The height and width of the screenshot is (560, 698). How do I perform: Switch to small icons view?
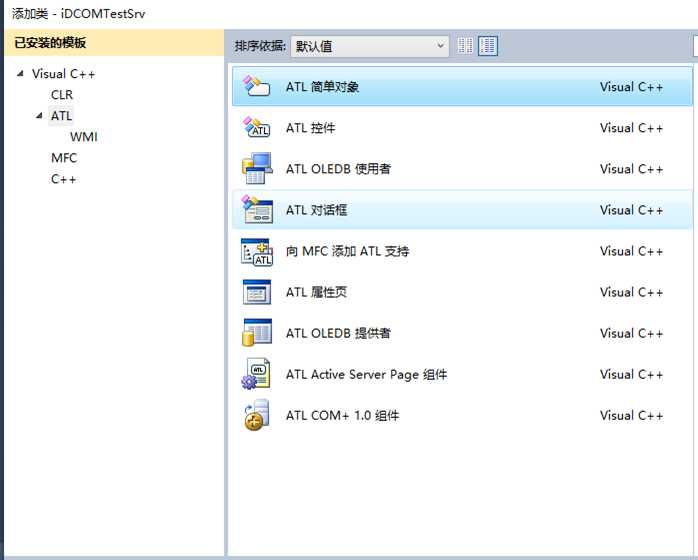[x=465, y=46]
